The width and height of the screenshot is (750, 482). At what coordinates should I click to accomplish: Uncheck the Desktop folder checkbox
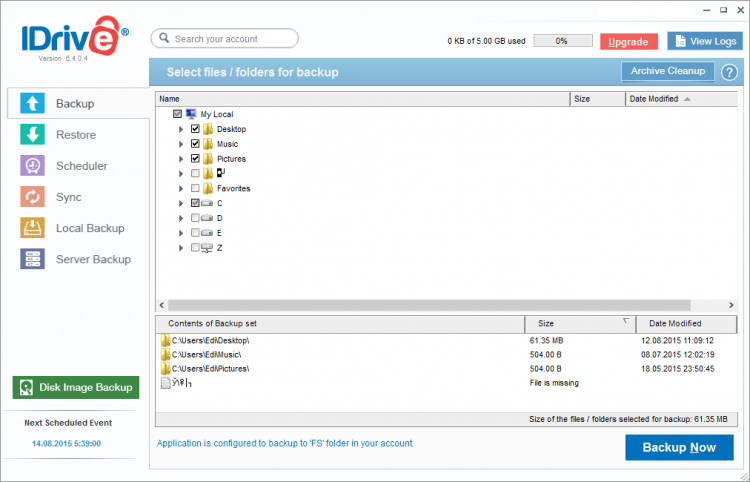195,129
